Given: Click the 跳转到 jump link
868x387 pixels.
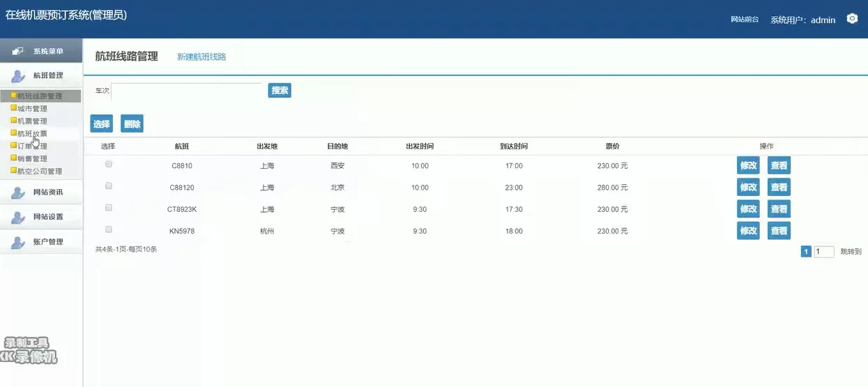Looking at the screenshot, I should (x=851, y=252).
